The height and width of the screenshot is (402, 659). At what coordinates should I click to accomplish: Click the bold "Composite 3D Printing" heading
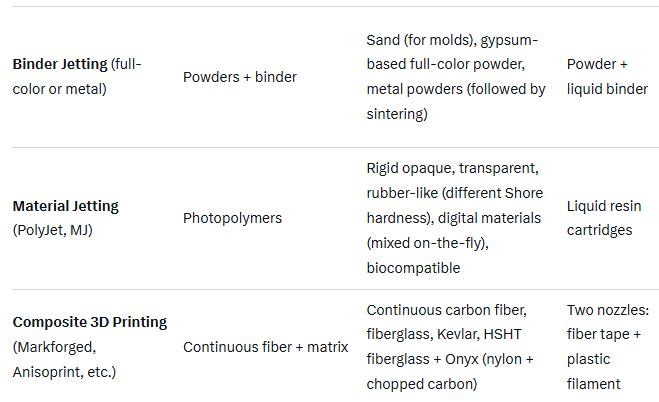[89, 322]
